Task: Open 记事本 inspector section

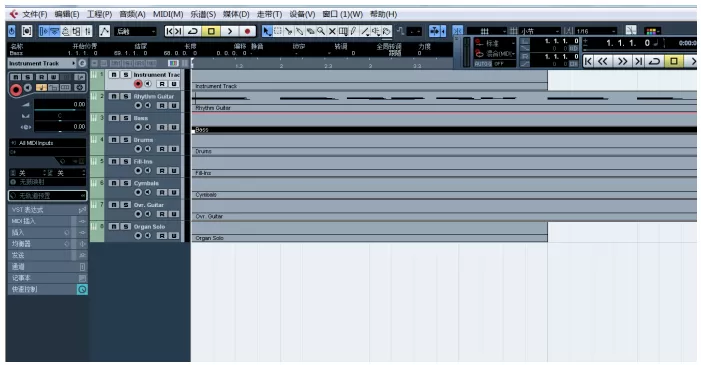Action: [x=47, y=278]
